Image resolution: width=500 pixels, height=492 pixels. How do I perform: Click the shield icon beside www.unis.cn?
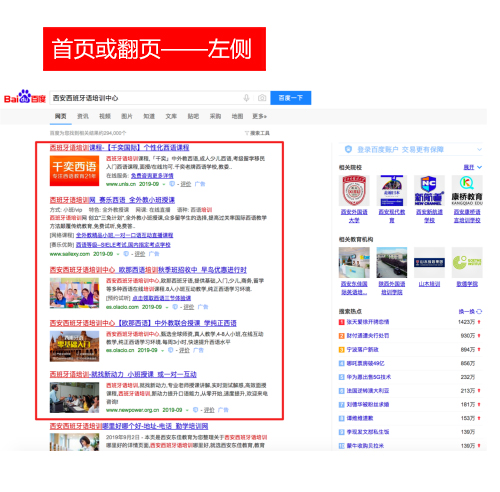click(172, 184)
